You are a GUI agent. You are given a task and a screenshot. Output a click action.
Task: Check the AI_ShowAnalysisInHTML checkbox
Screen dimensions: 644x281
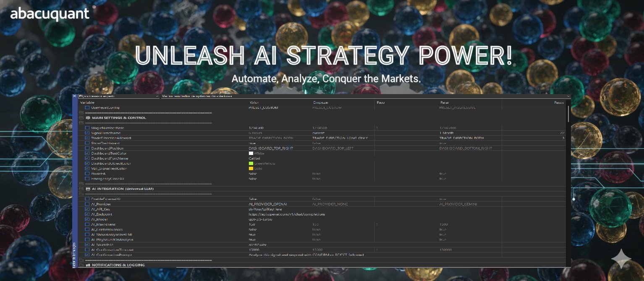tap(87, 234)
